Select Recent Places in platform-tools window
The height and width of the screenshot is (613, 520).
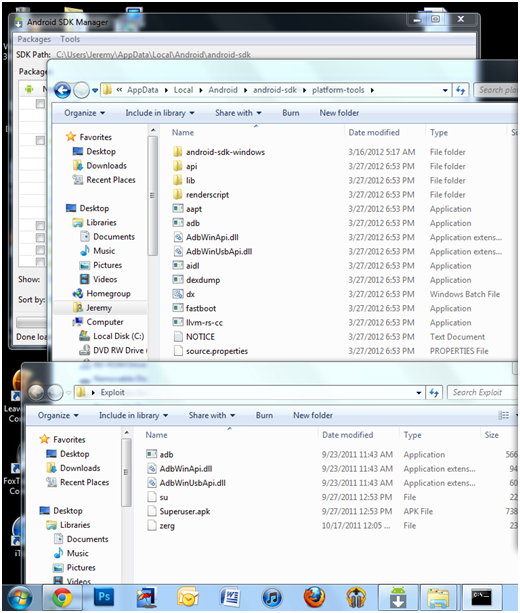111,180
